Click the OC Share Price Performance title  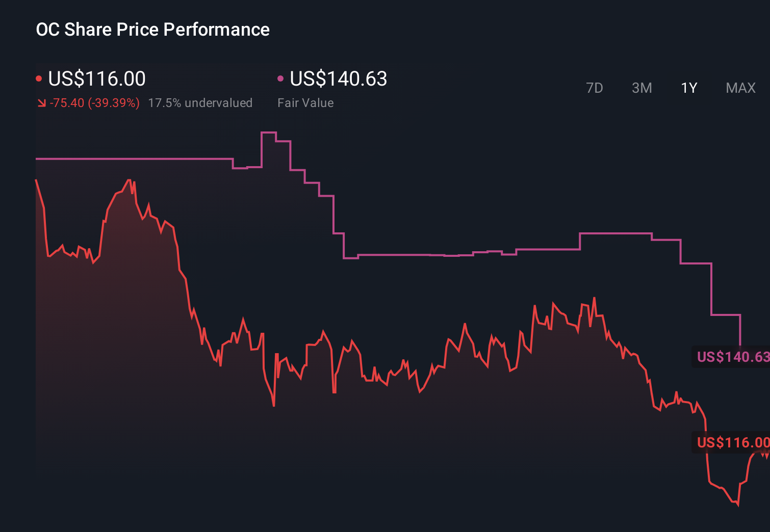coord(152,29)
